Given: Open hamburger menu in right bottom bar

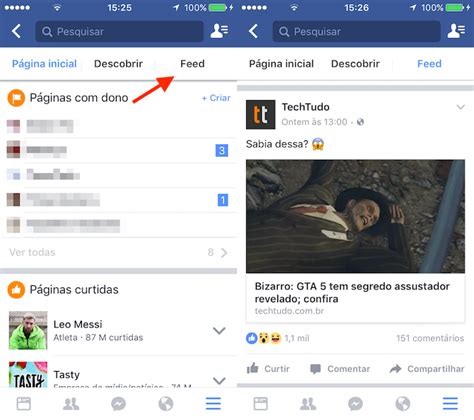Looking at the screenshot, I should point(450,404).
